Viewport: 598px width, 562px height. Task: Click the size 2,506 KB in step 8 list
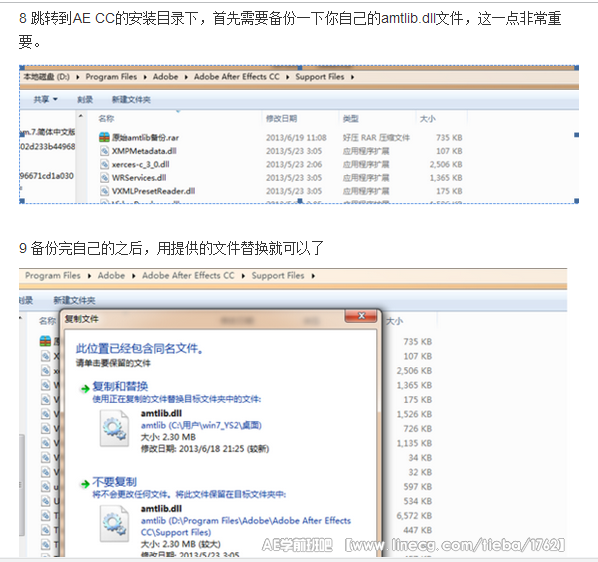click(446, 164)
